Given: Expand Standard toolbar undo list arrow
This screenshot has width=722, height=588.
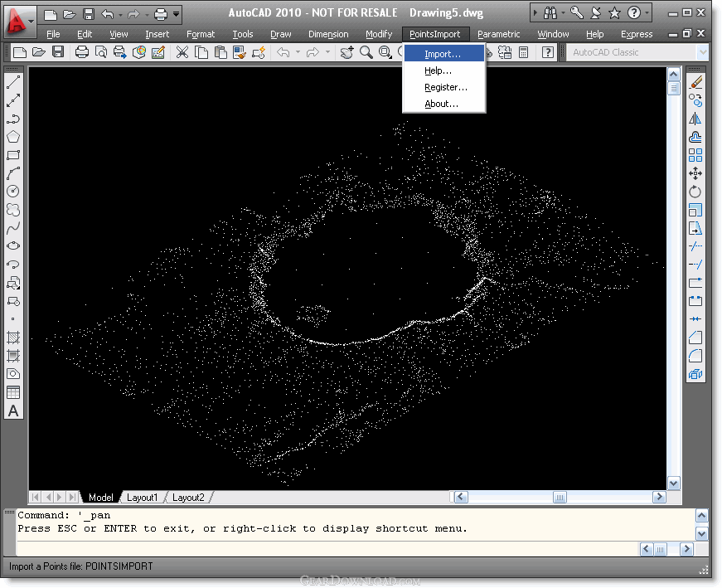Looking at the screenshot, I should coord(298,52).
